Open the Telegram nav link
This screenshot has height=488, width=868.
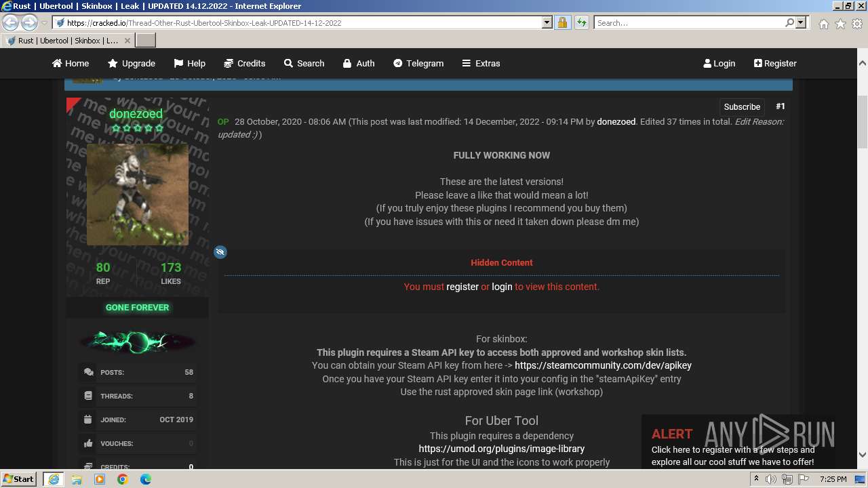coord(418,63)
